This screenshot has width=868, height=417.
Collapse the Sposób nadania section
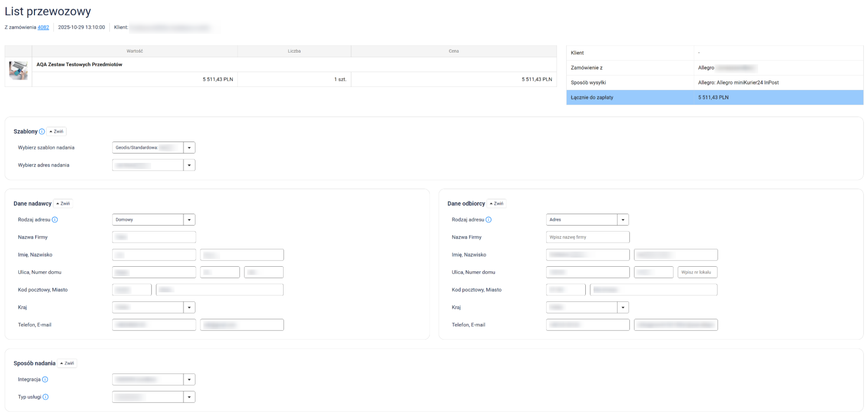click(x=67, y=364)
